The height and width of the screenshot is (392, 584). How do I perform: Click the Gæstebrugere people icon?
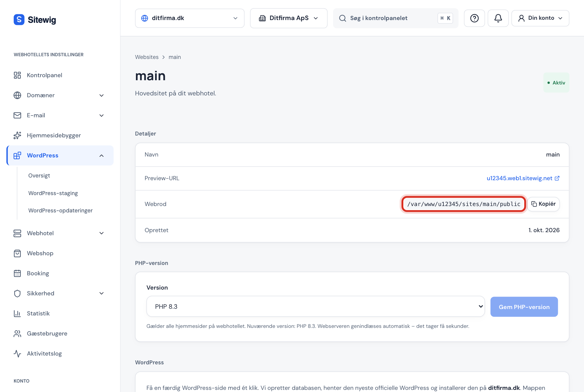coord(17,333)
